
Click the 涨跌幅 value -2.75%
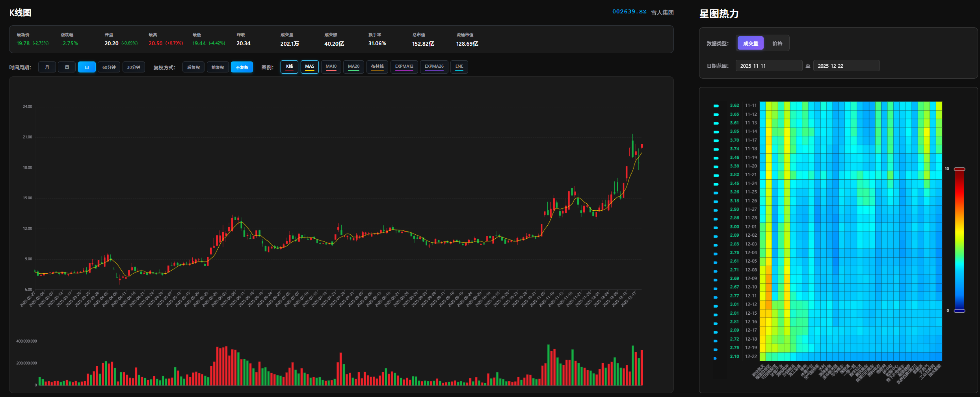69,43
